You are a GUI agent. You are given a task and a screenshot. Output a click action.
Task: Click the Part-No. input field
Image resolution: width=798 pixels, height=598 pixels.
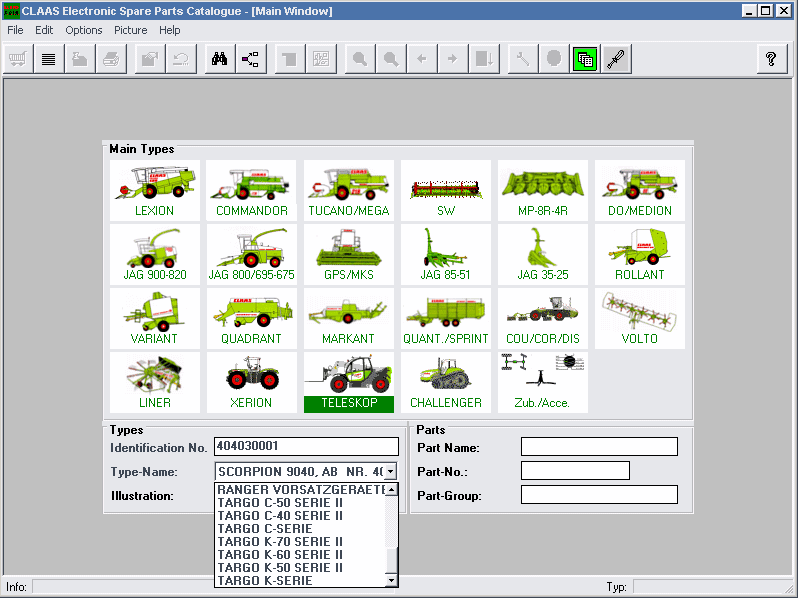point(576,471)
